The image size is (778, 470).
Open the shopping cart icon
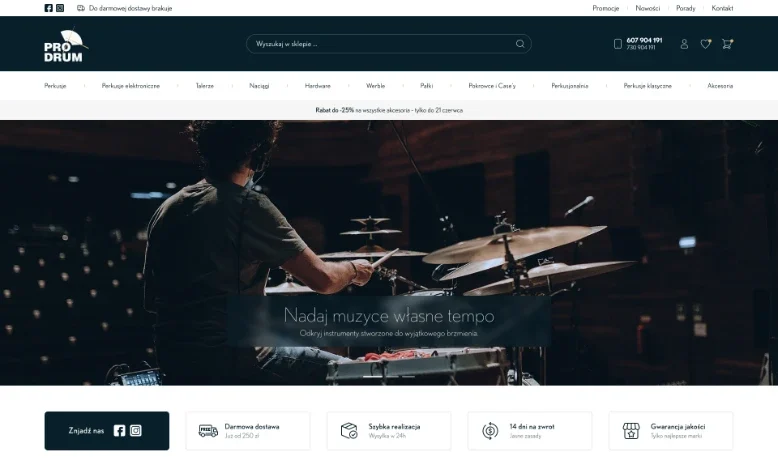(727, 44)
